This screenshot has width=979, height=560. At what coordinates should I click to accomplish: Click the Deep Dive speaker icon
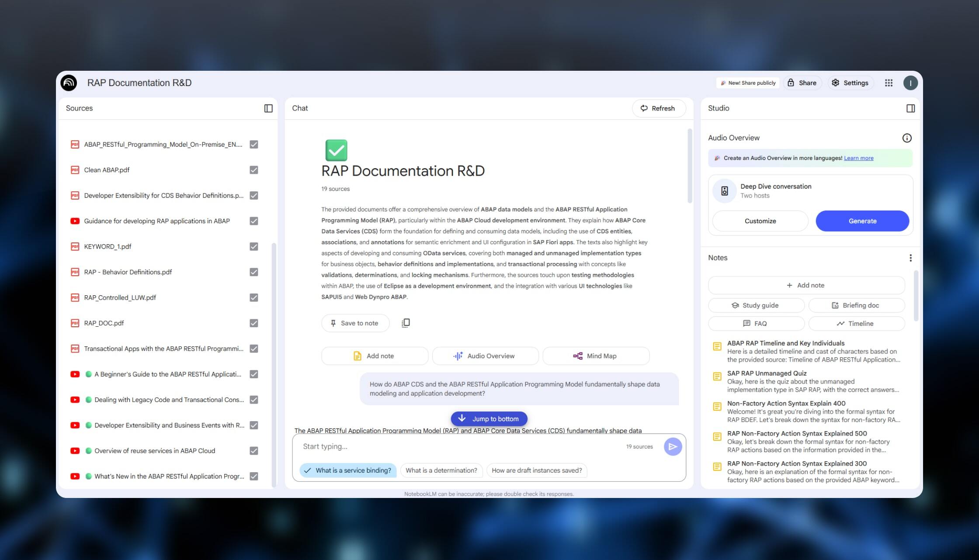(724, 191)
